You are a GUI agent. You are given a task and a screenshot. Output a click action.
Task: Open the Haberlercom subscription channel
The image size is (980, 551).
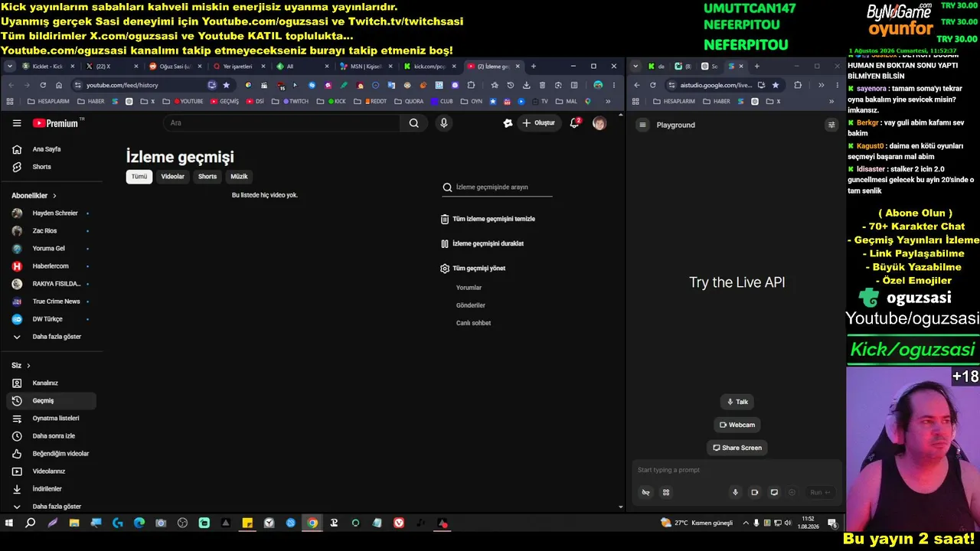tap(51, 266)
